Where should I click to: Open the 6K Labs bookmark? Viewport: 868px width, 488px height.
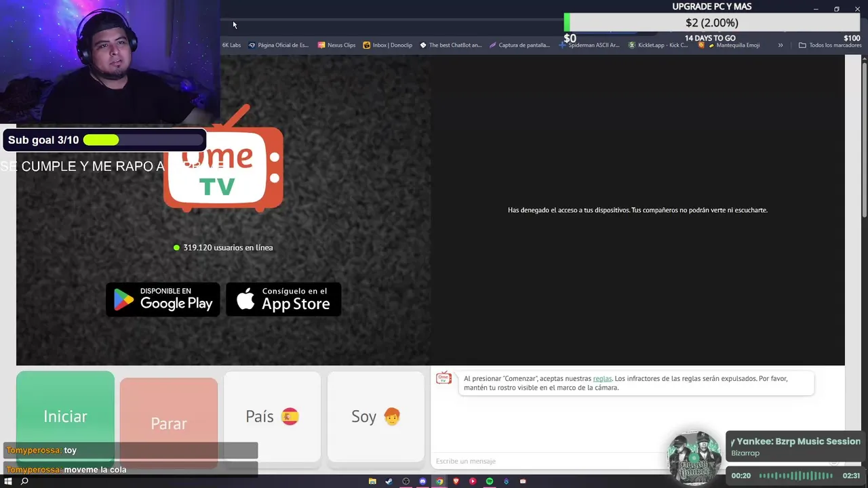point(231,45)
